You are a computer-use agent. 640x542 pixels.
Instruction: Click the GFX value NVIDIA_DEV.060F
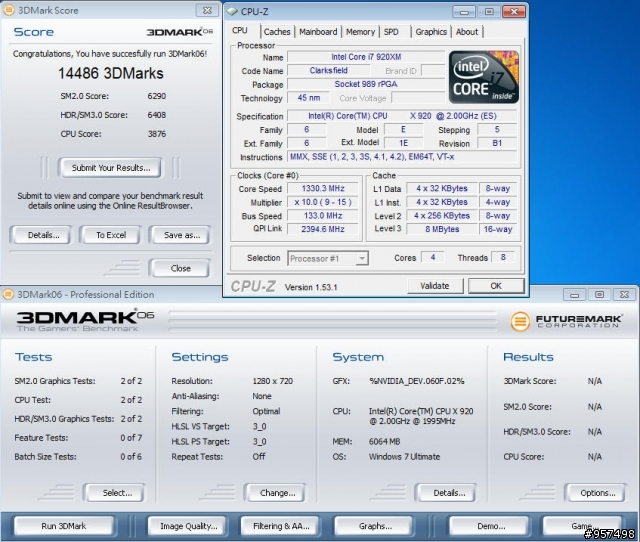pyautogui.click(x=417, y=381)
